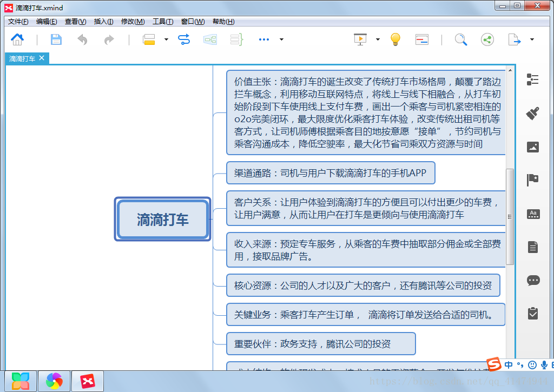Select the 重要伙伴 subtopic
The height and width of the screenshot is (392, 554).
point(321,344)
